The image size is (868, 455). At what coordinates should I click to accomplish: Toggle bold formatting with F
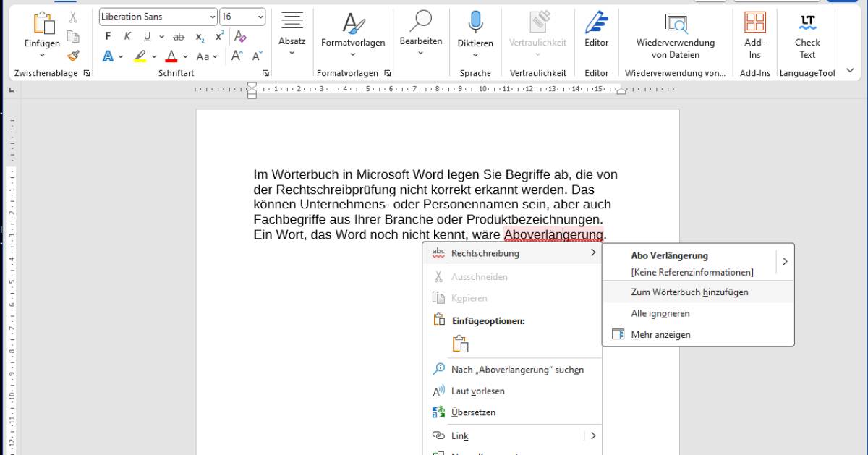(x=107, y=35)
